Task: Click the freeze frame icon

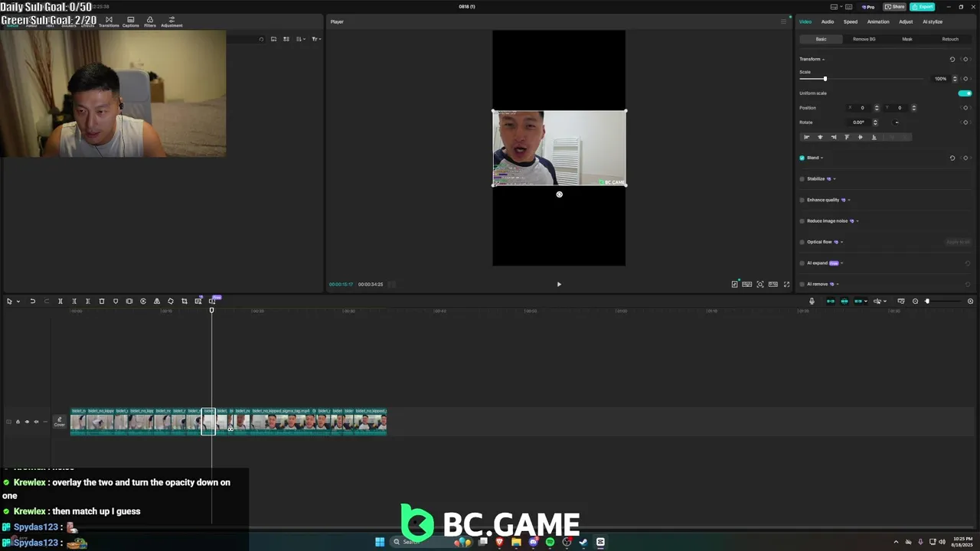Action: (129, 302)
